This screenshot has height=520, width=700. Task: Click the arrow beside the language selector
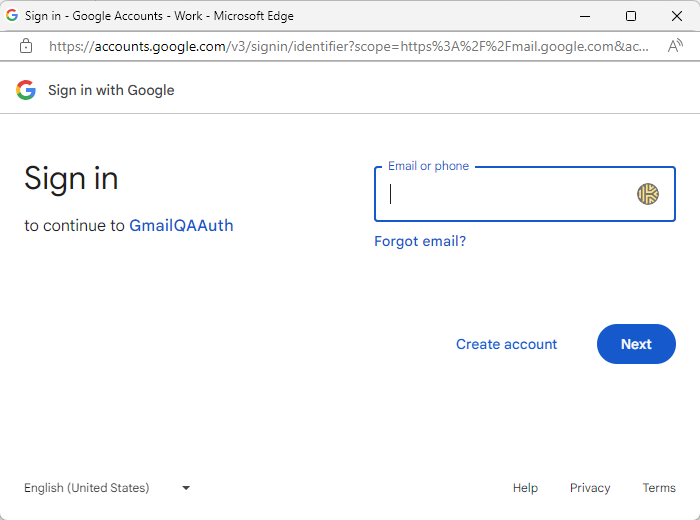(186, 488)
